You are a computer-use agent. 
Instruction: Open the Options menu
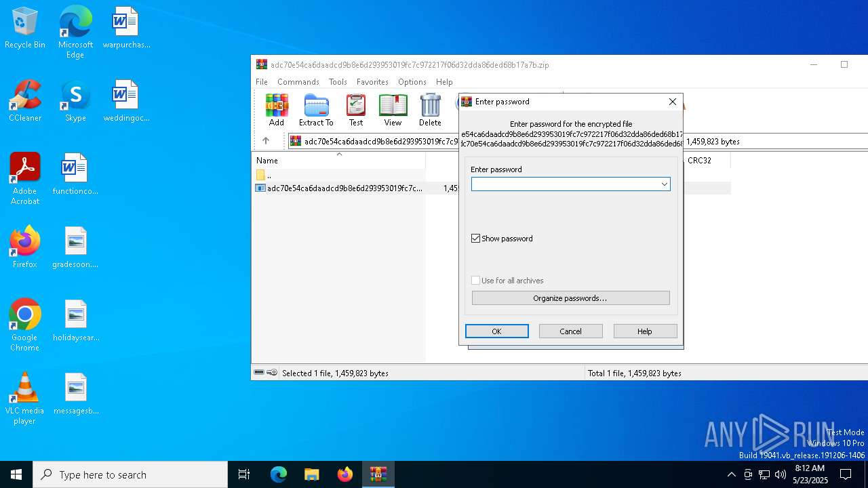[412, 81]
